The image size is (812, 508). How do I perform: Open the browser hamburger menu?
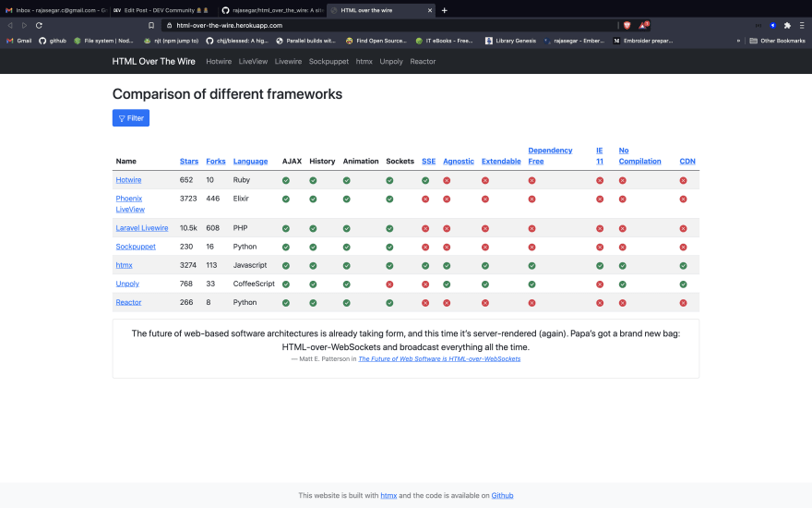tap(802, 25)
